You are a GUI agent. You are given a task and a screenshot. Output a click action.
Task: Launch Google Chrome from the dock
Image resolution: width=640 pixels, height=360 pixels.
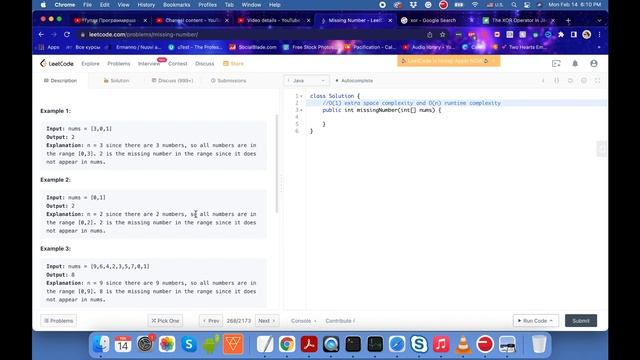click(x=287, y=344)
